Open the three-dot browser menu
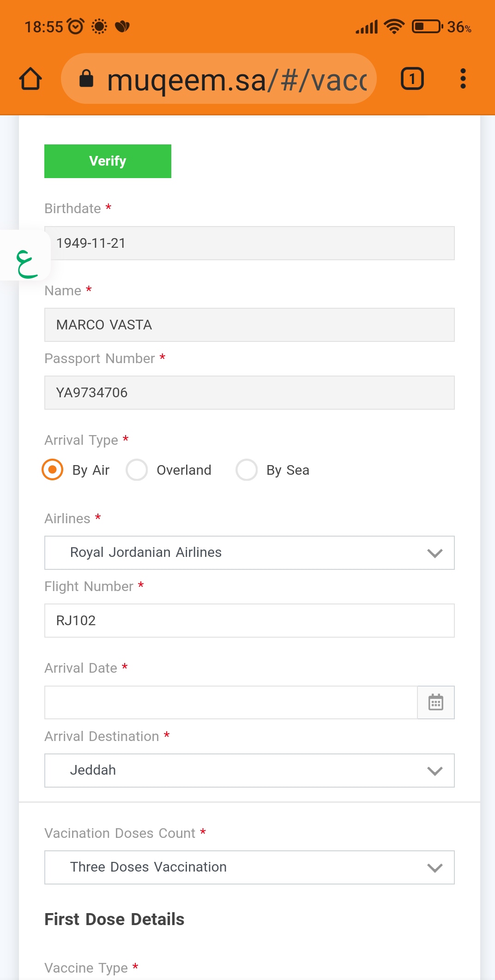The width and height of the screenshot is (495, 980). pyautogui.click(x=463, y=79)
